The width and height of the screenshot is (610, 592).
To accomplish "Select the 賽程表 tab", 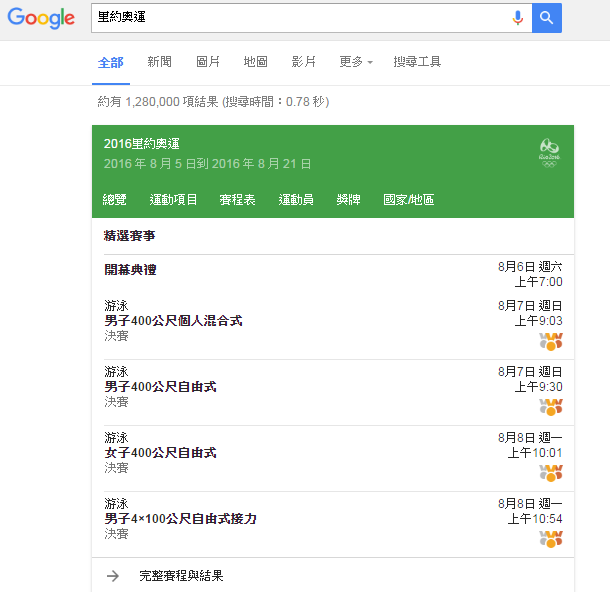I will point(238,200).
